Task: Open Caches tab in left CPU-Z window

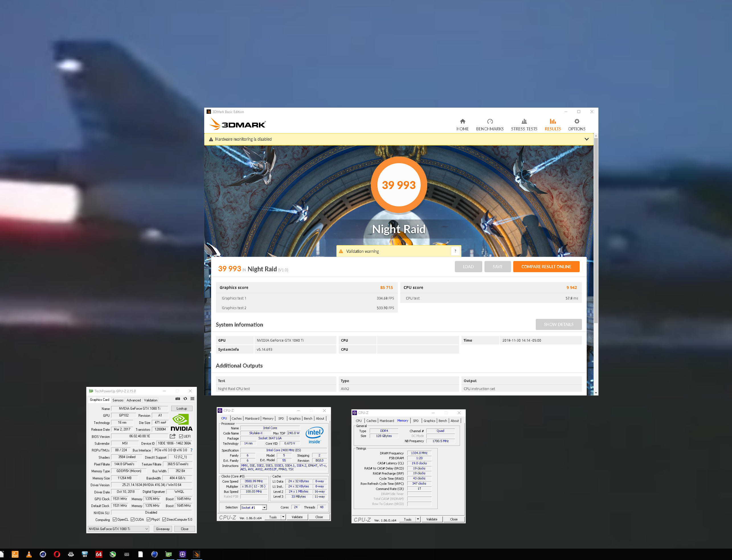Action: coord(236,418)
